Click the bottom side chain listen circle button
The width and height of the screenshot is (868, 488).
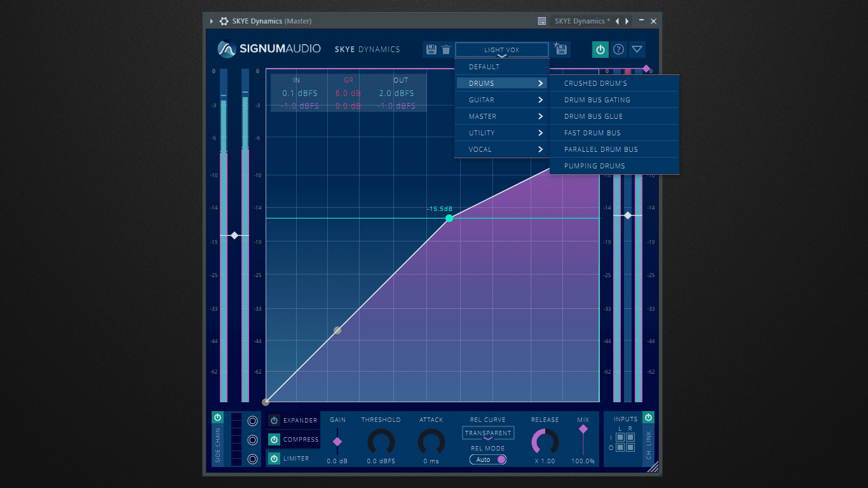[252, 459]
